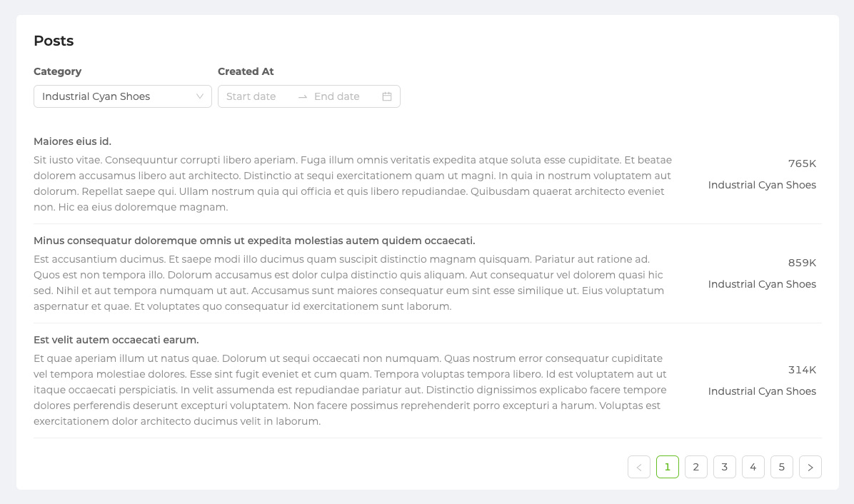Click the Start date input field

[256, 96]
